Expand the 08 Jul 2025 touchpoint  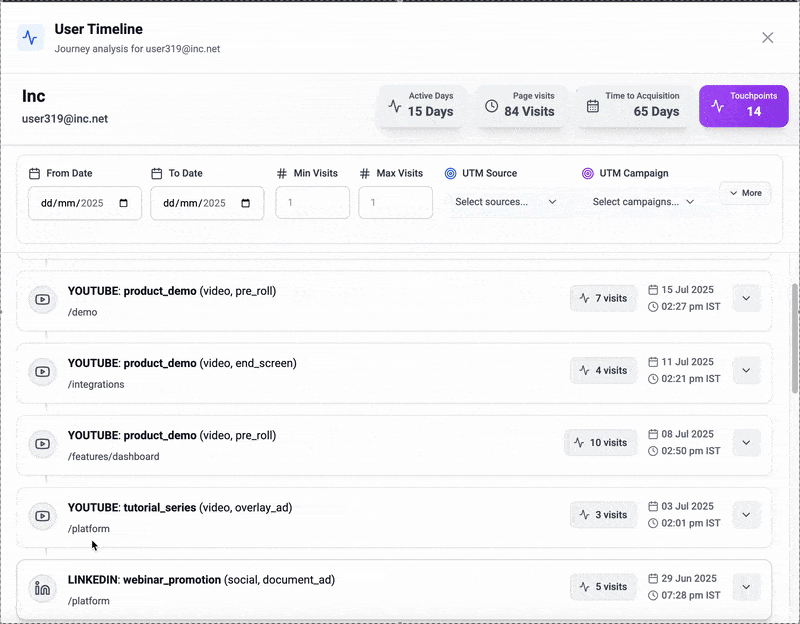click(746, 443)
